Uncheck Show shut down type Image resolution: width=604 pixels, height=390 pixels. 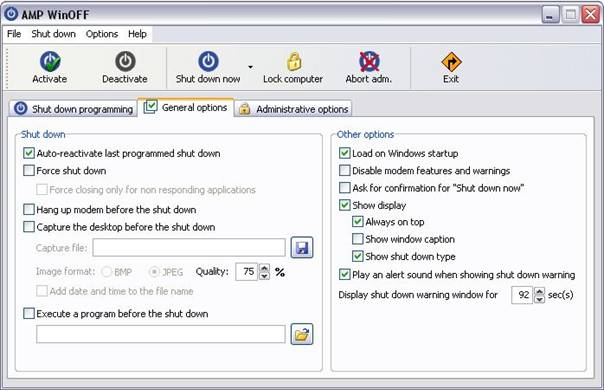coord(358,256)
